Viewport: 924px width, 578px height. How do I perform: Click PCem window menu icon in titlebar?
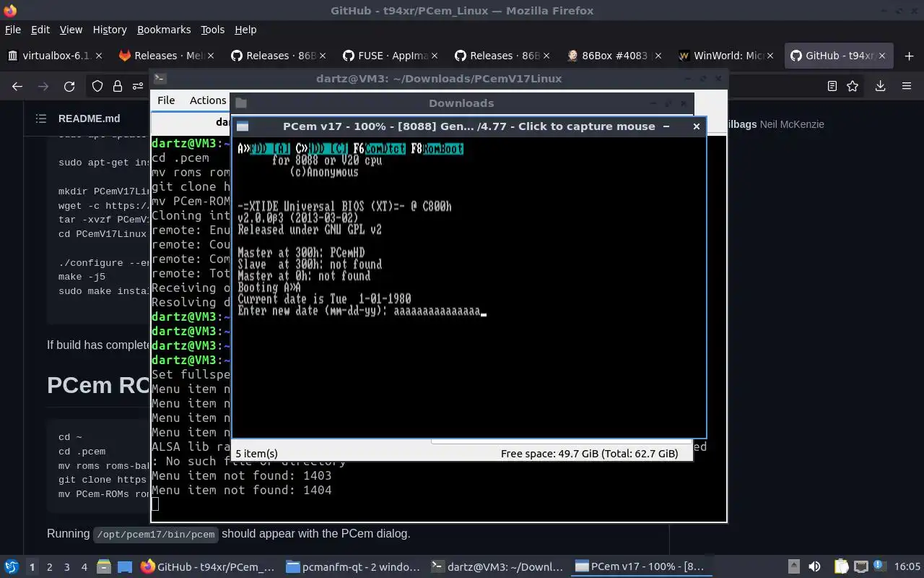click(x=243, y=126)
